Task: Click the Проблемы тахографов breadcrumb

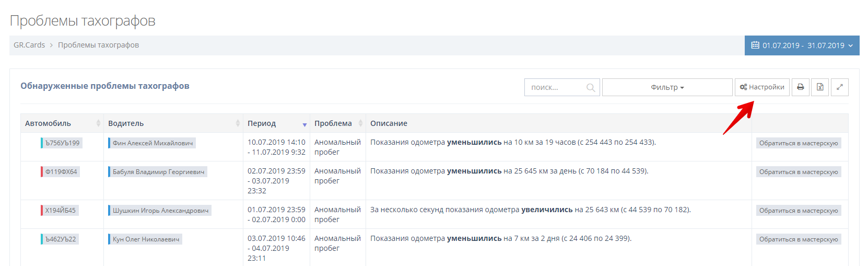Action: (x=98, y=45)
